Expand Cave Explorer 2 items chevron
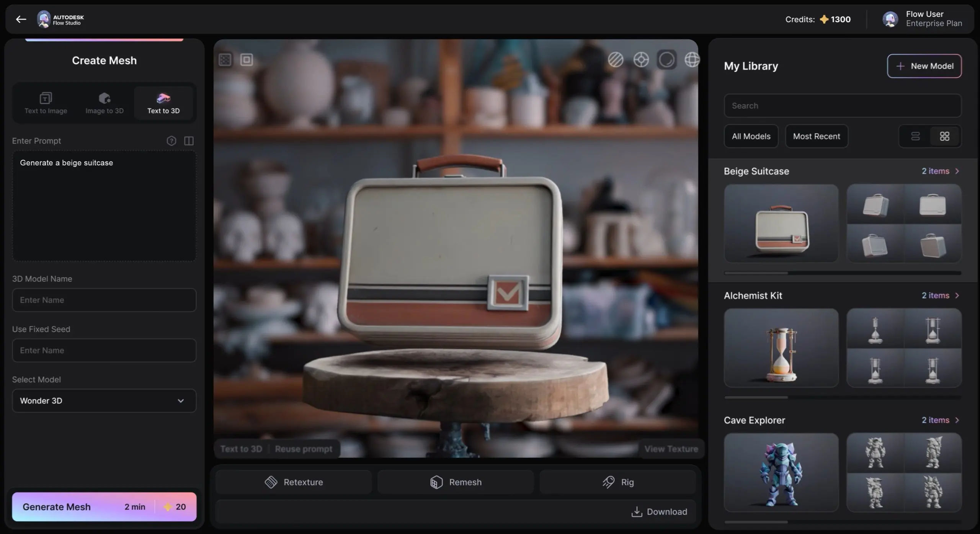The height and width of the screenshot is (534, 980). coord(957,420)
